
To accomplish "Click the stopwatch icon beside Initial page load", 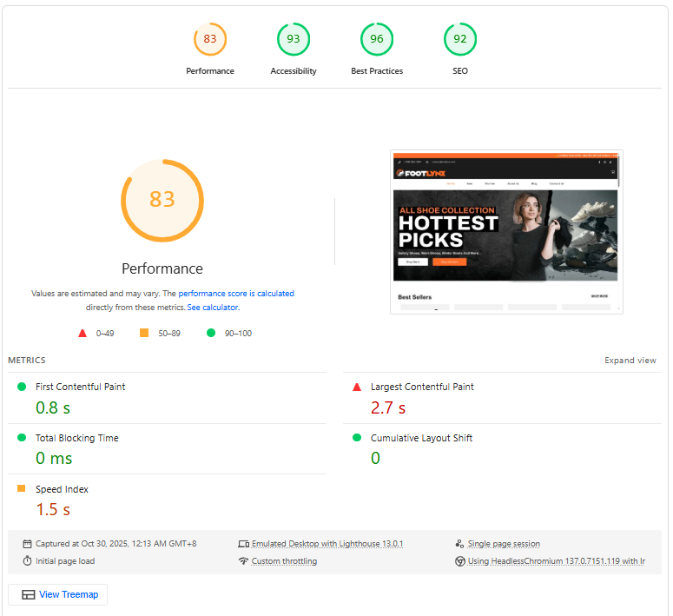I will click(27, 561).
